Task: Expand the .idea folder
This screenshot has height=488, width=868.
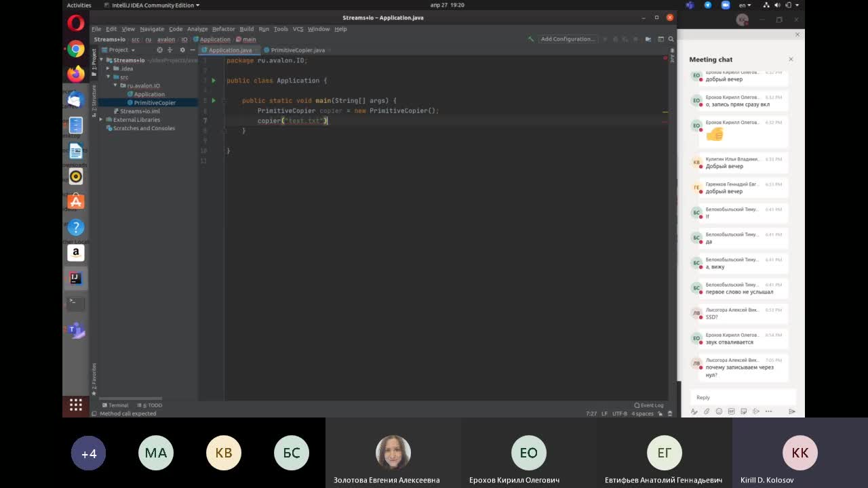Action: [x=108, y=68]
